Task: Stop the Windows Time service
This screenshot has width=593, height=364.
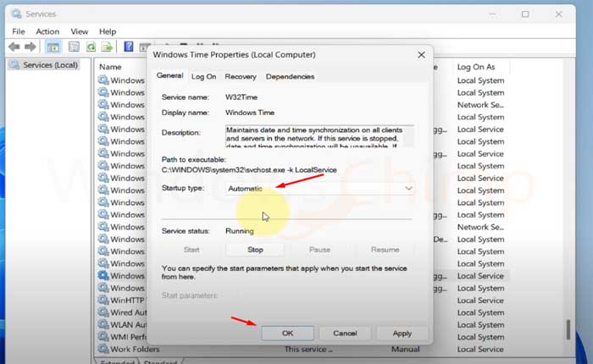Action: point(255,250)
